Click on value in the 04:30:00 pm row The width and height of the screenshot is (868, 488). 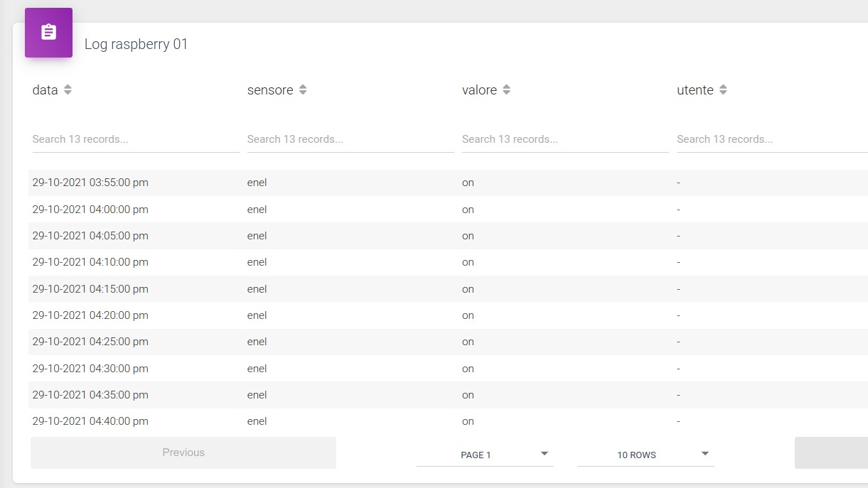click(x=468, y=369)
